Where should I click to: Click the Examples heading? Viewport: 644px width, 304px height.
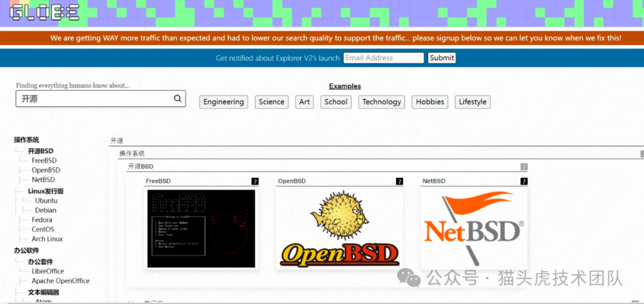345,87
